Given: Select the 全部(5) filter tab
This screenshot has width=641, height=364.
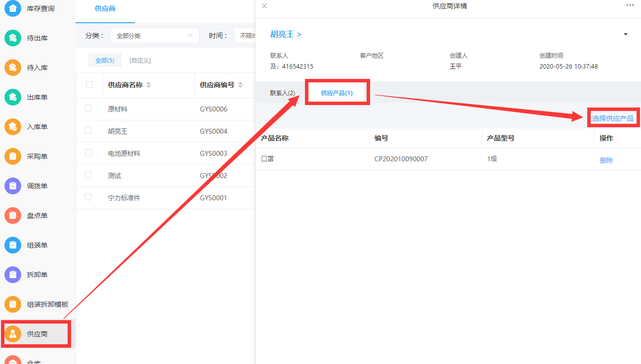Looking at the screenshot, I should (105, 60).
